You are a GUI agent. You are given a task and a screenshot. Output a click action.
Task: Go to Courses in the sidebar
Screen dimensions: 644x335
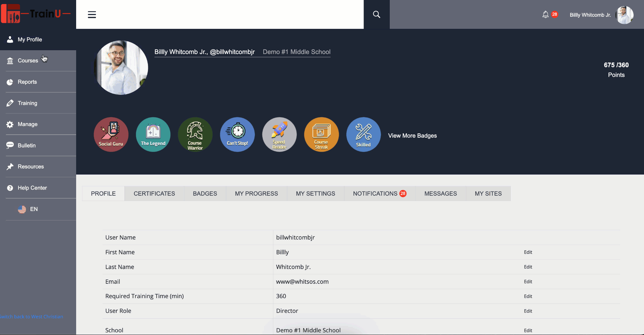point(28,61)
